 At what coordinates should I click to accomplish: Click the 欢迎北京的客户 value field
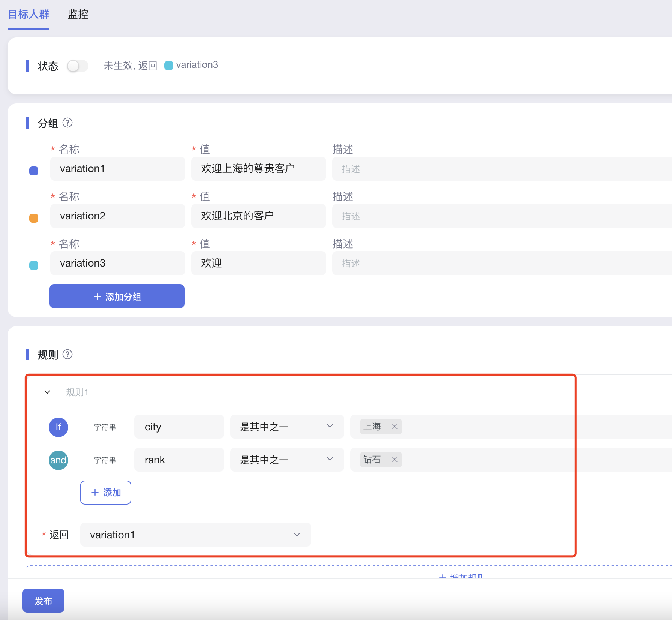point(258,216)
